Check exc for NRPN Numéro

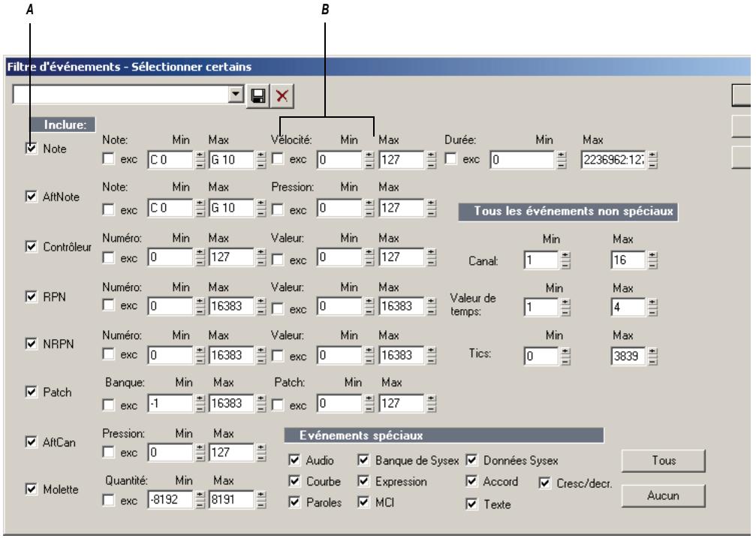(x=109, y=354)
